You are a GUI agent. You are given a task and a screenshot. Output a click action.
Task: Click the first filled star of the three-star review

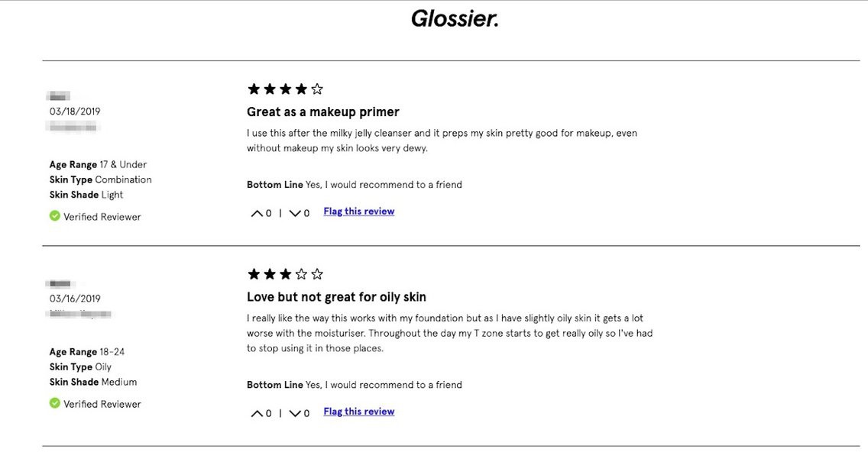click(254, 274)
